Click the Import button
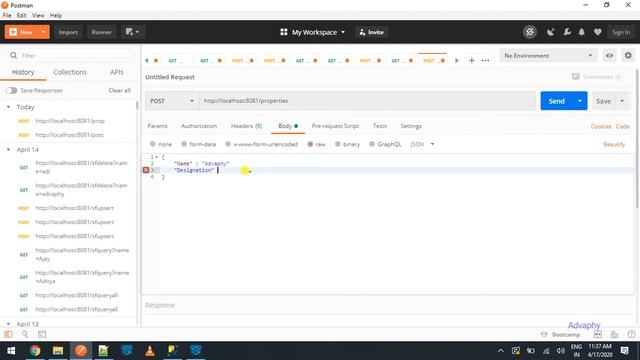640x360 pixels. click(68, 32)
